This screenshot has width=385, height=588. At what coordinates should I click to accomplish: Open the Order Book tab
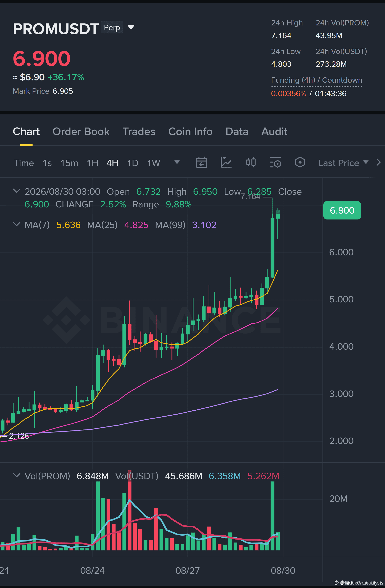coord(81,132)
